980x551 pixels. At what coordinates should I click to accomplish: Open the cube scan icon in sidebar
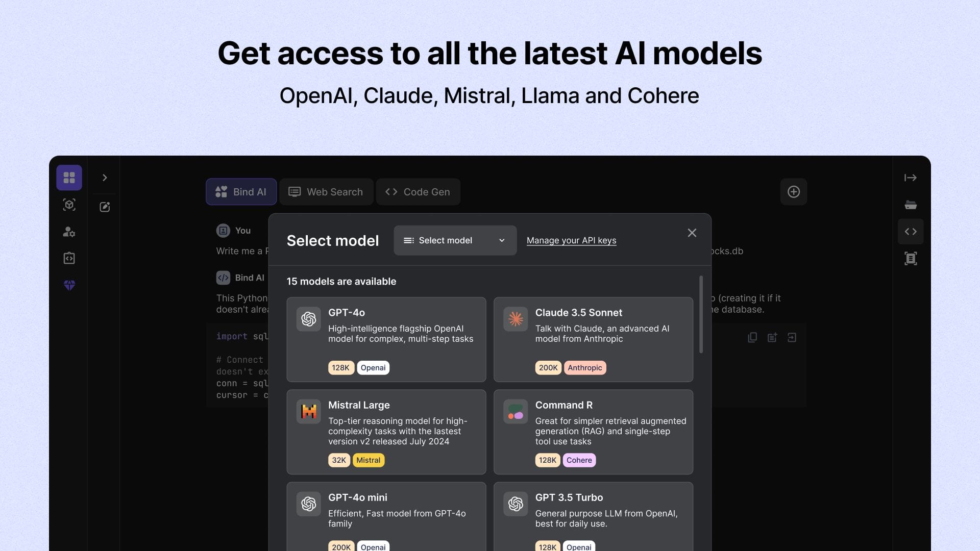coord(69,205)
